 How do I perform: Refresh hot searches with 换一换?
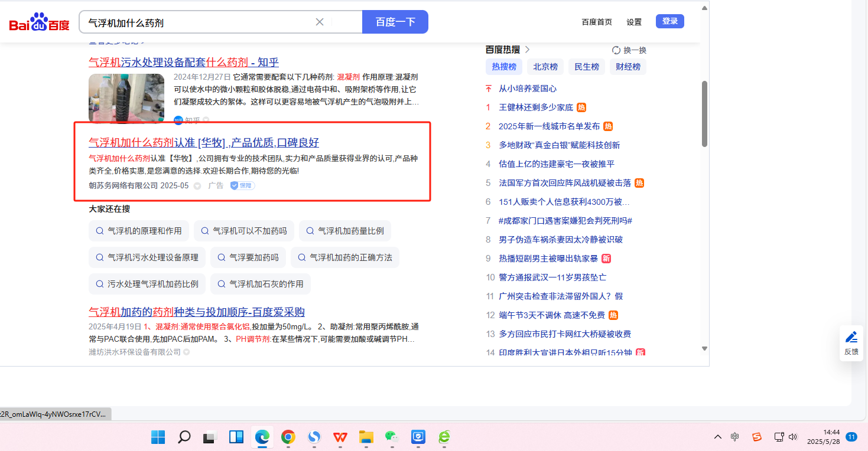click(629, 50)
